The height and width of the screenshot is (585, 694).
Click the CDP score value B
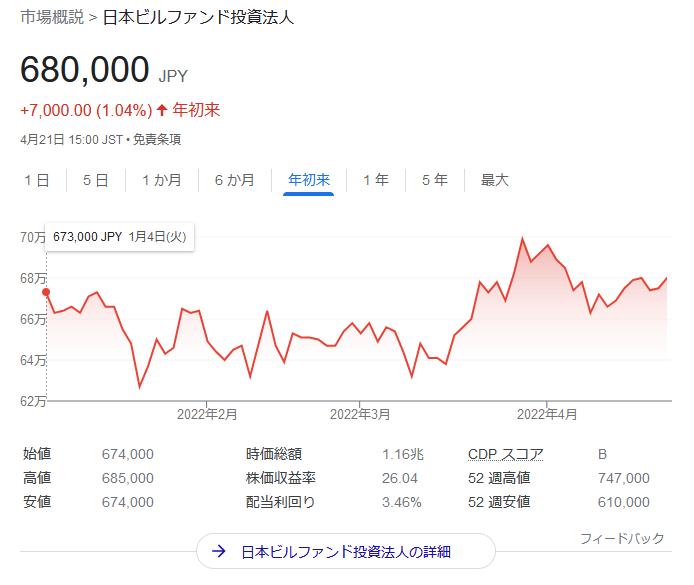(x=602, y=454)
